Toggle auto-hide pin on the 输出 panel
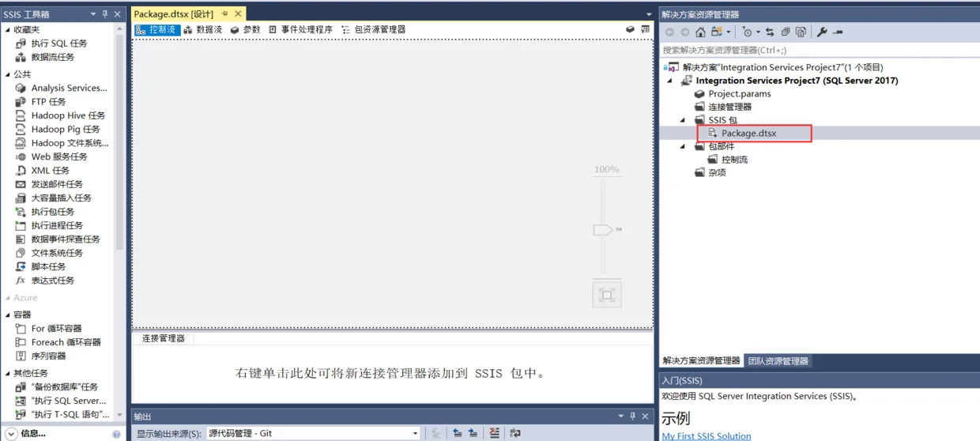The height and width of the screenshot is (441, 980). click(632, 416)
